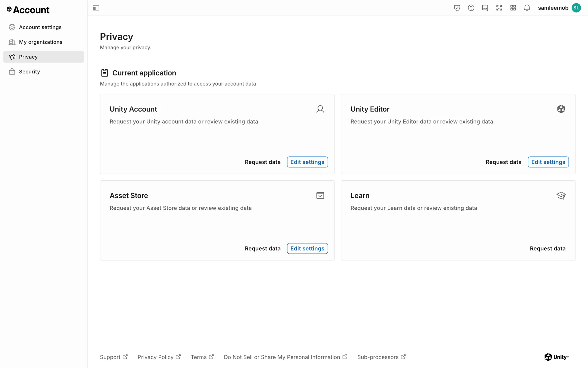Open the Sub-processors footer link

(381, 357)
